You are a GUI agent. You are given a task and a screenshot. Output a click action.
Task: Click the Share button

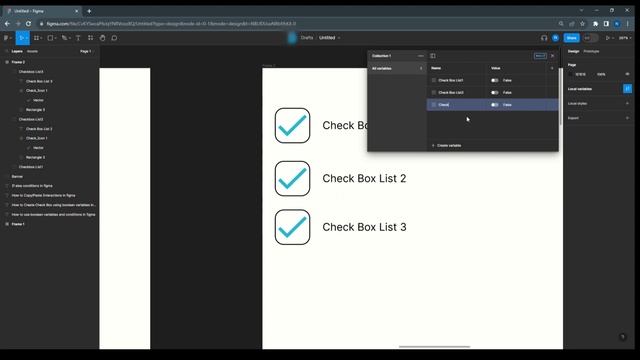coord(571,38)
